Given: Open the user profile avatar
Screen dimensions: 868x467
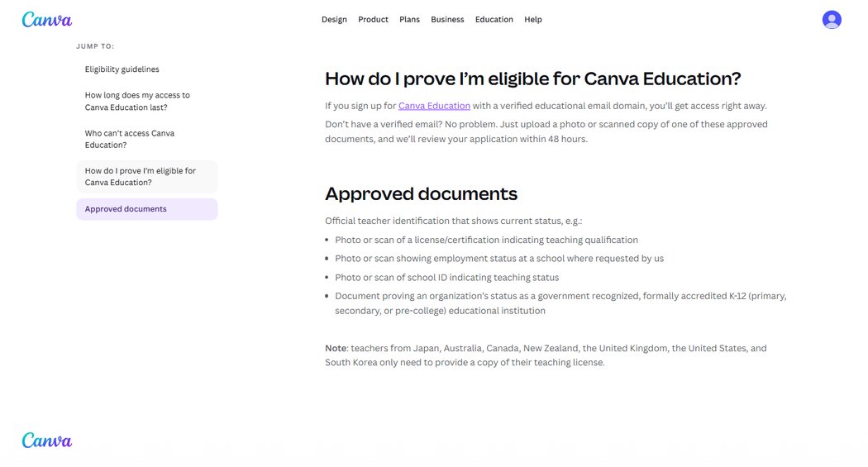Looking at the screenshot, I should click(832, 19).
